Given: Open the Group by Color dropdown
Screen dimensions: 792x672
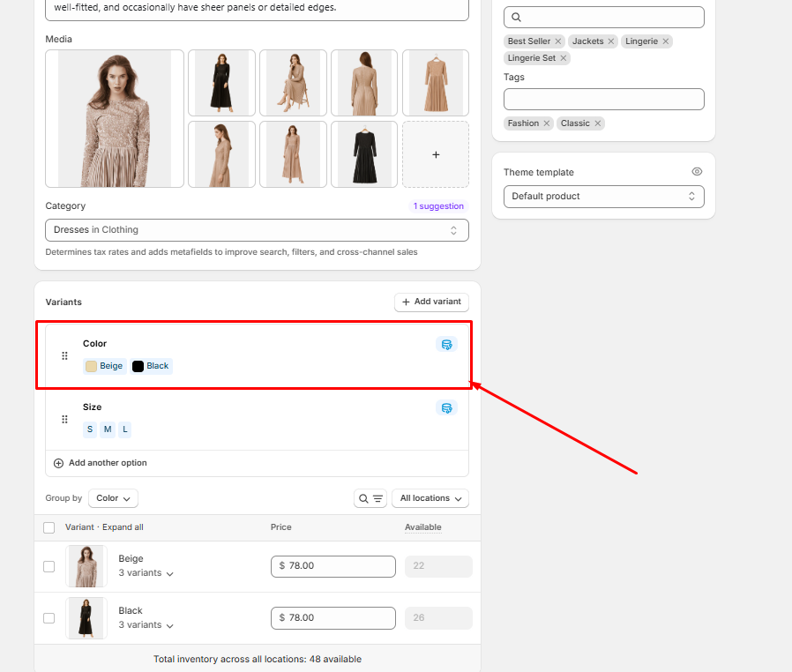Looking at the screenshot, I should click(113, 498).
